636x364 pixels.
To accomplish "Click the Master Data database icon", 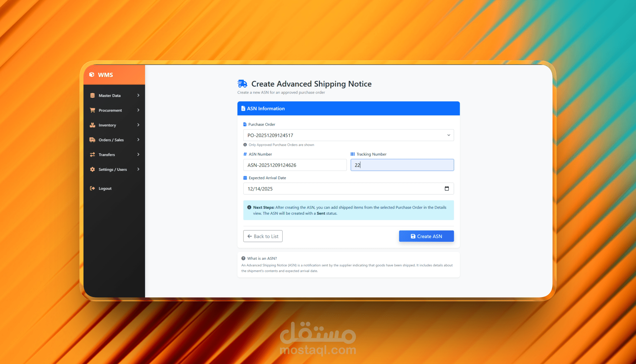I will click(x=92, y=95).
